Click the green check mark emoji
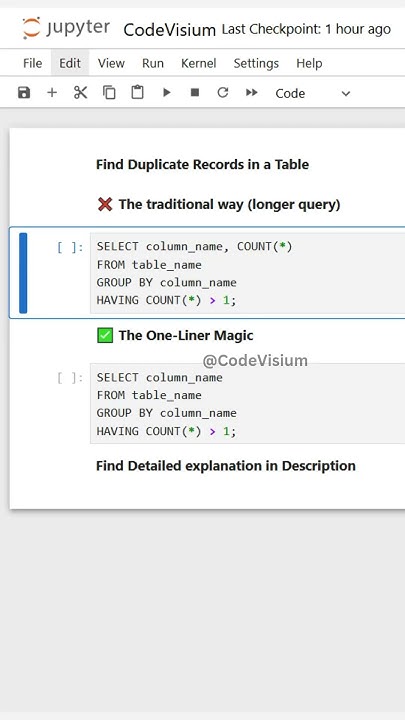Screen dimensions: 405x720 [x=105, y=336]
